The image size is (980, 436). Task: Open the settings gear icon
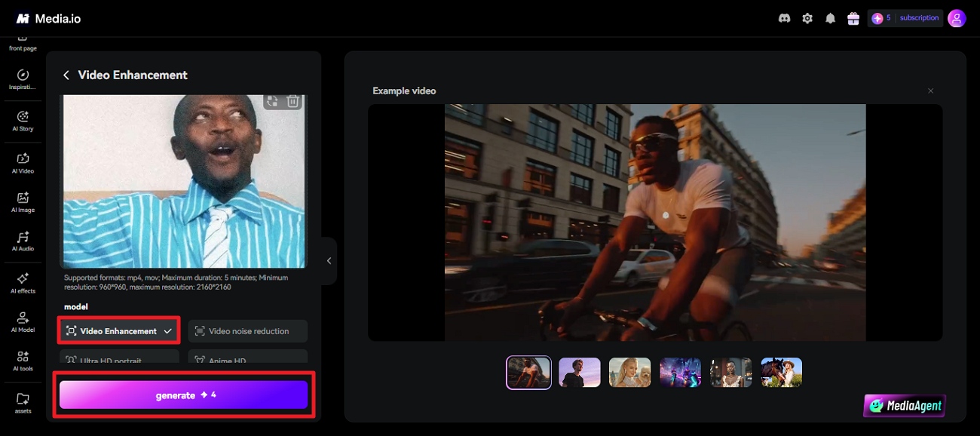(807, 18)
